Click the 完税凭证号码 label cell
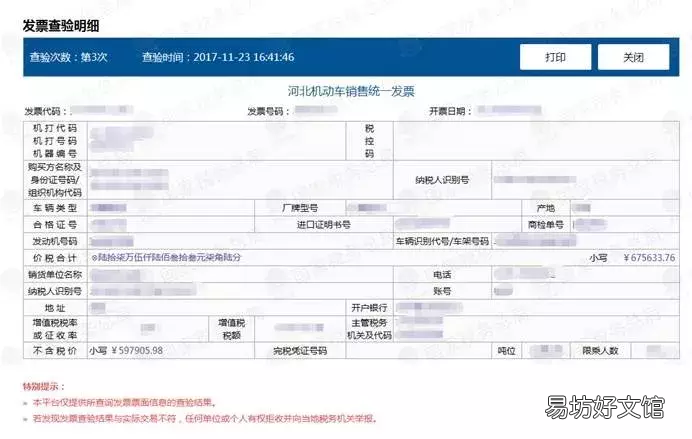Image resolution: width=692 pixels, height=439 pixels. point(300,351)
